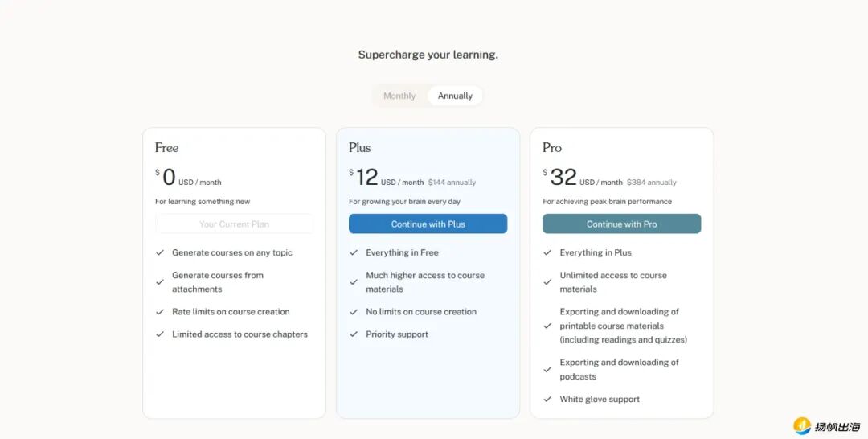Click checkmark beside Everything in Free
This screenshot has height=439, width=868.
pyautogui.click(x=354, y=252)
